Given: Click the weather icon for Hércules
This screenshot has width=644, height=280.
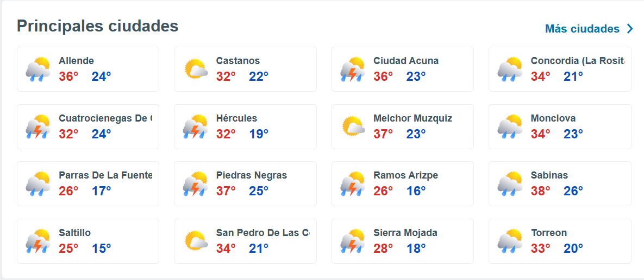Looking at the screenshot, I should tap(196, 126).
